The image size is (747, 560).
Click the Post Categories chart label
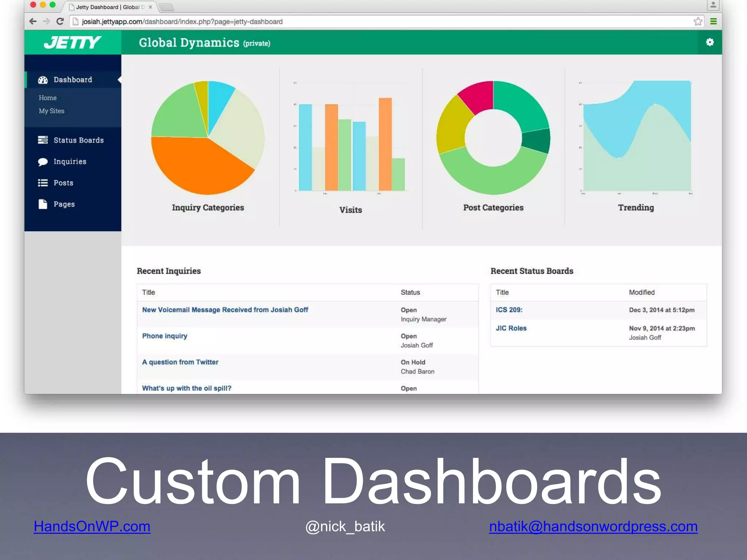493,207
